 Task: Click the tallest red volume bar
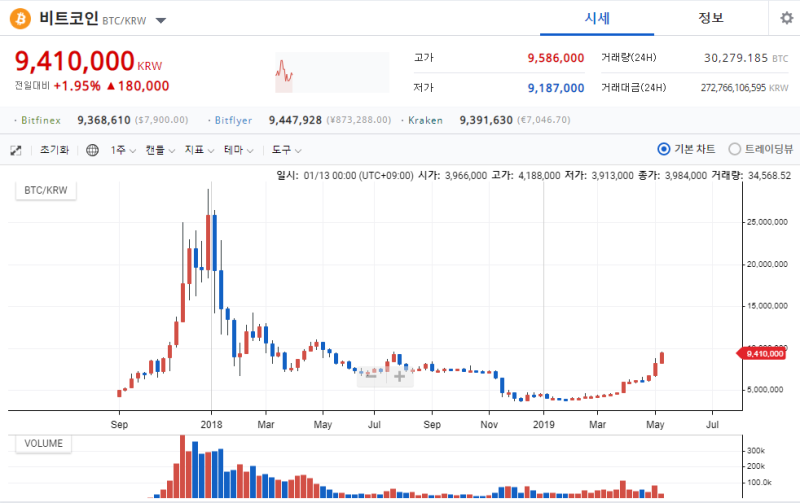[183, 466]
